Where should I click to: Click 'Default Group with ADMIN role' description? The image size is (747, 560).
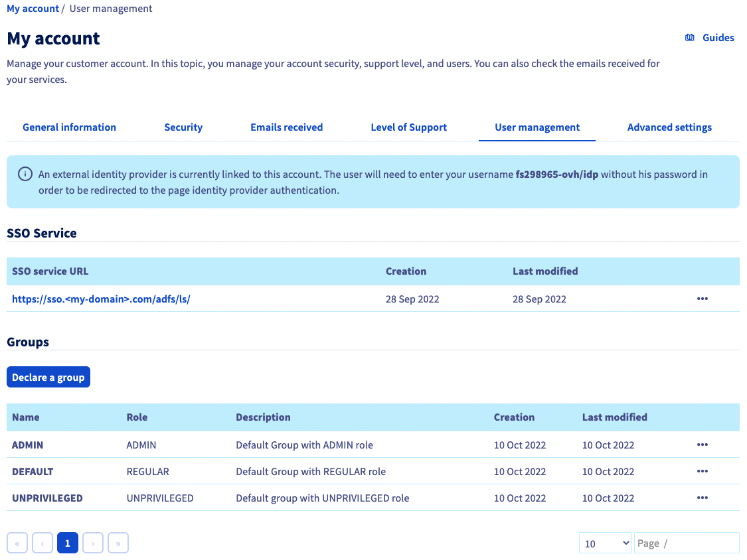coord(304,445)
